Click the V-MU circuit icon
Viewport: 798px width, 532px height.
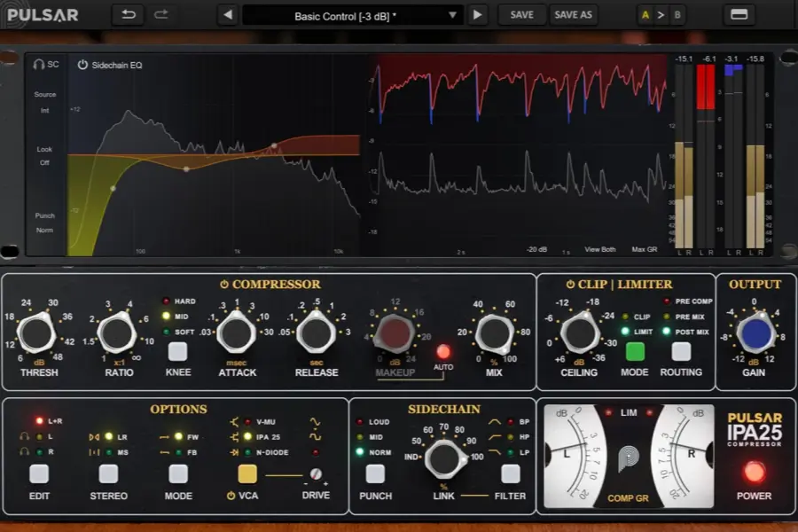click(x=234, y=421)
